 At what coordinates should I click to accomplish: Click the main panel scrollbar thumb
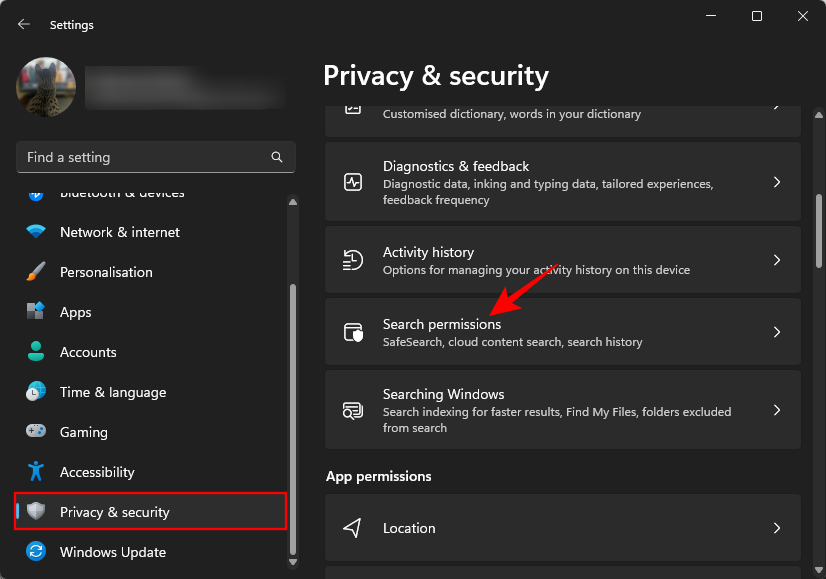pos(819,231)
